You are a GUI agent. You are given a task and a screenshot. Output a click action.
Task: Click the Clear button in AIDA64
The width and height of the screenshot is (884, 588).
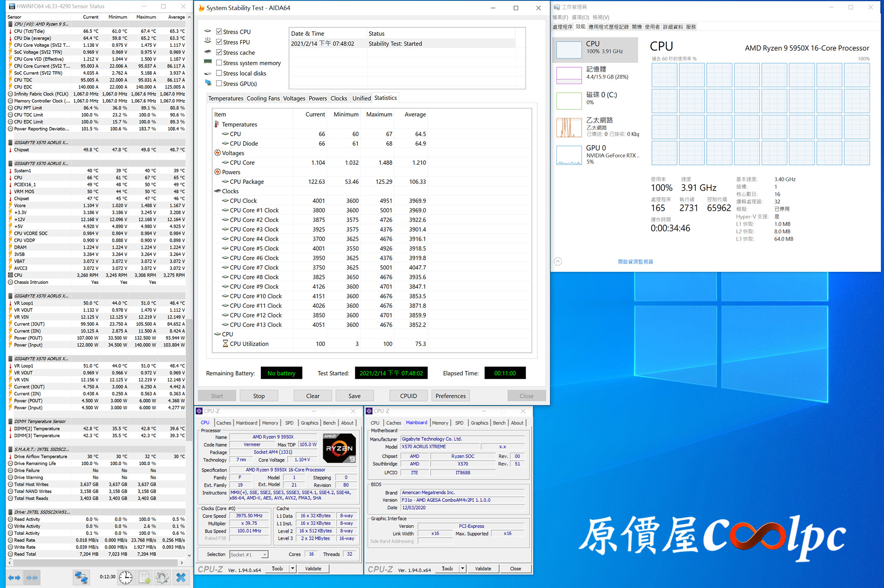(x=312, y=396)
